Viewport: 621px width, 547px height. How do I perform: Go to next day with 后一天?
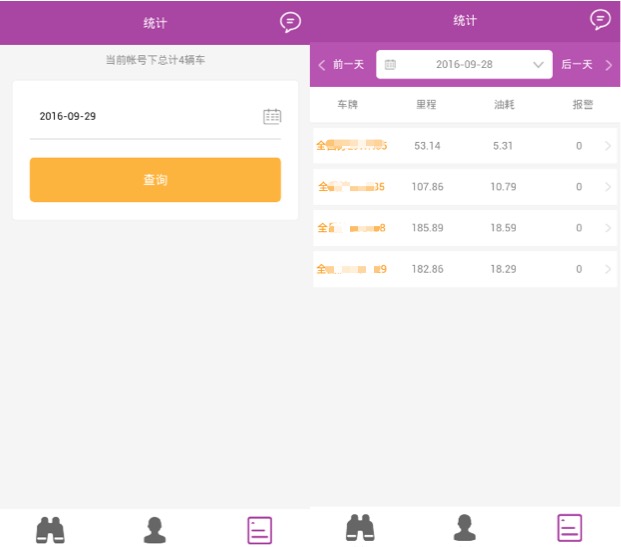point(586,65)
